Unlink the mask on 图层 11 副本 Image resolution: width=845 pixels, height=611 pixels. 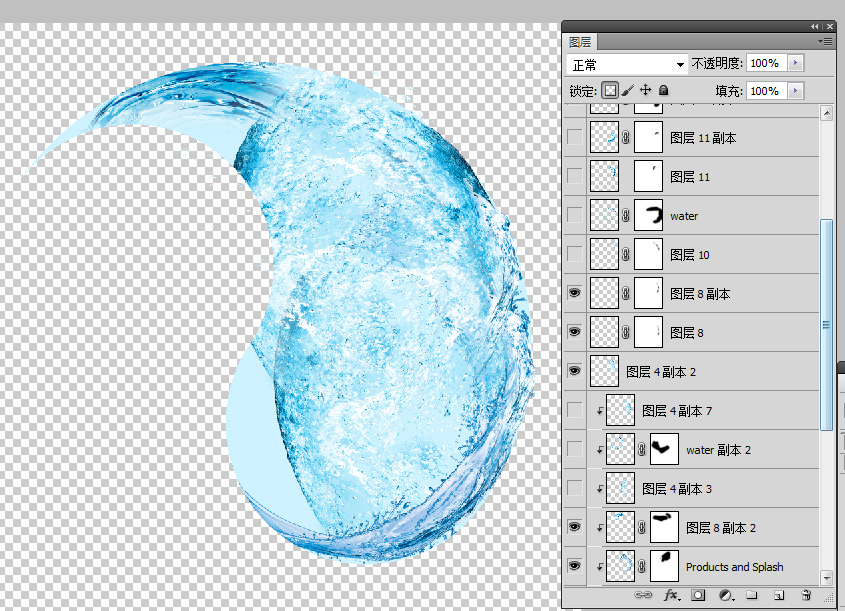(626, 138)
